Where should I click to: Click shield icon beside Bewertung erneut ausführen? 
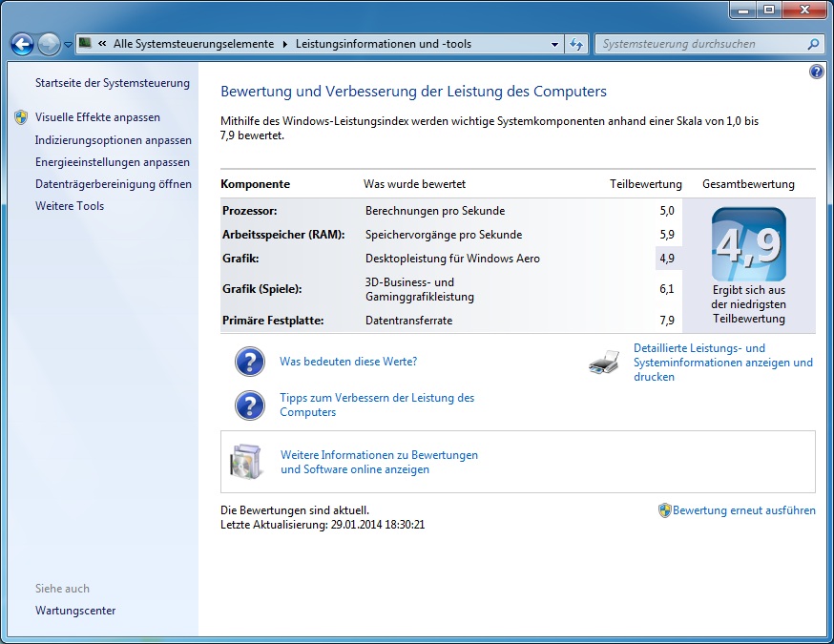point(664,510)
